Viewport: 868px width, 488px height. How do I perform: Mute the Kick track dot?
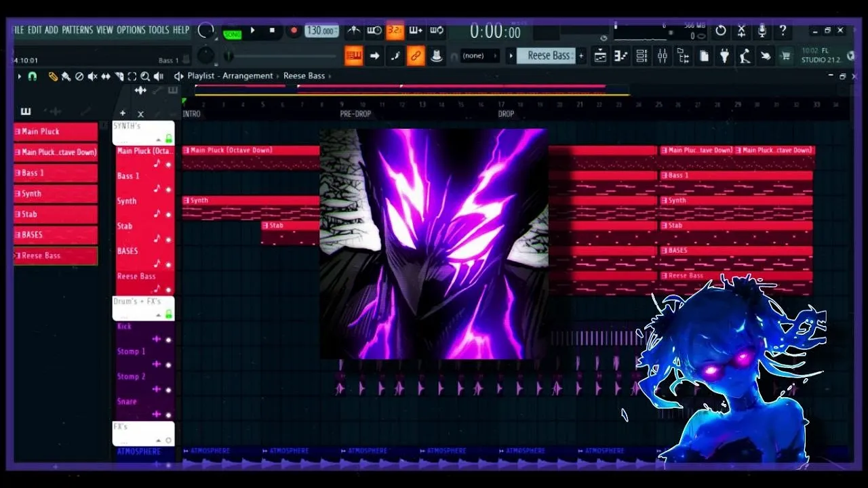(x=168, y=339)
